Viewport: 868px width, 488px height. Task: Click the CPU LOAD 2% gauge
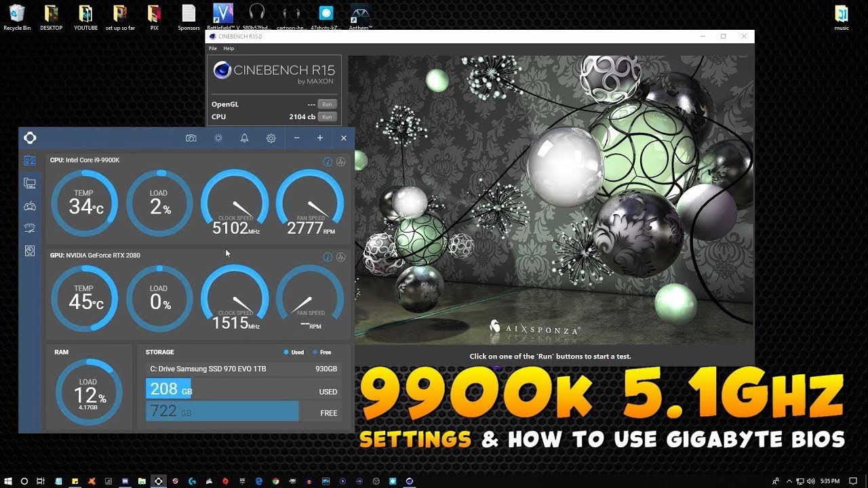[160, 203]
